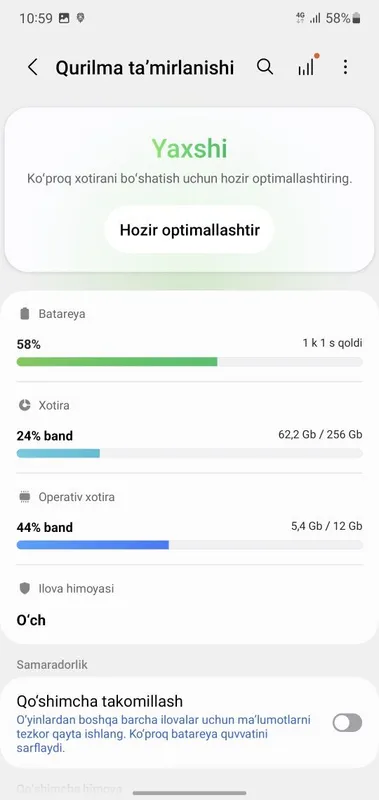Open Xotira 24% band section
Viewport: 379px width, 800px height.
pyautogui.click(x=189, y=428)
